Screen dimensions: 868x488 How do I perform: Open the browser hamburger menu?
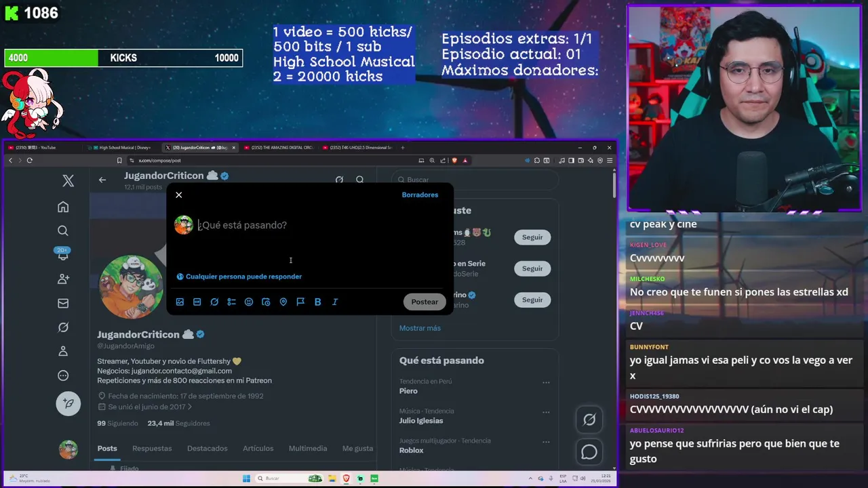[610, 161]
